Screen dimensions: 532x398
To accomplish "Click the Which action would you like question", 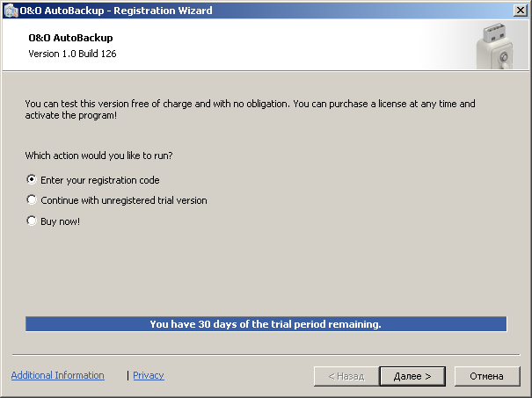I will 98,156.
